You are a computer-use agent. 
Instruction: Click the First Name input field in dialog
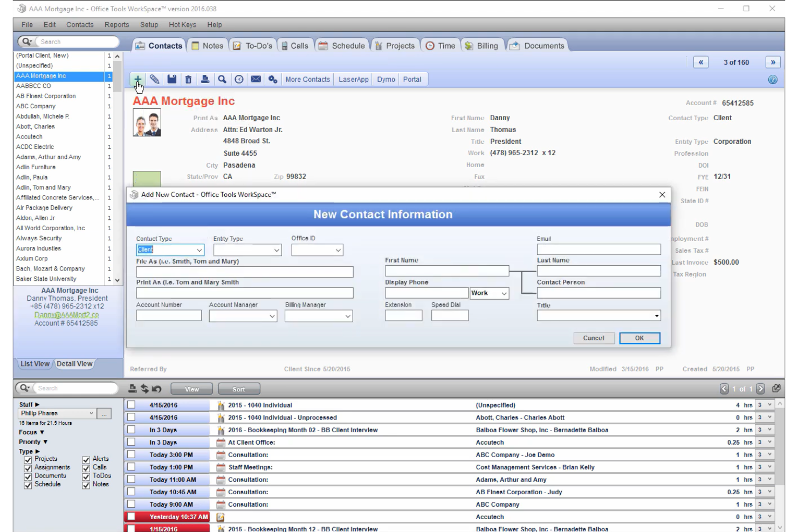[x=447, y=271]
